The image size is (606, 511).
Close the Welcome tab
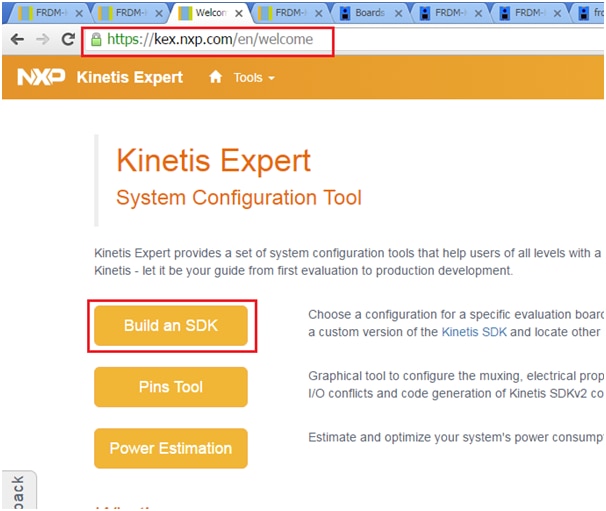click(239, 14)
